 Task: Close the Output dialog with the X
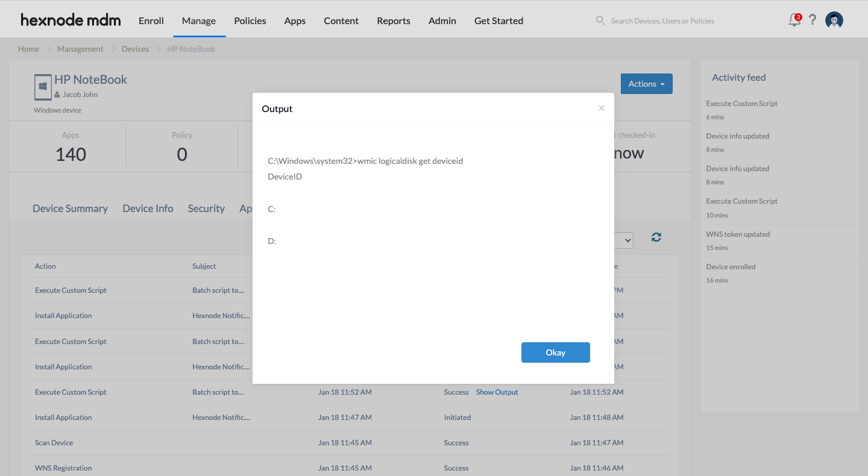coord(601,108)
